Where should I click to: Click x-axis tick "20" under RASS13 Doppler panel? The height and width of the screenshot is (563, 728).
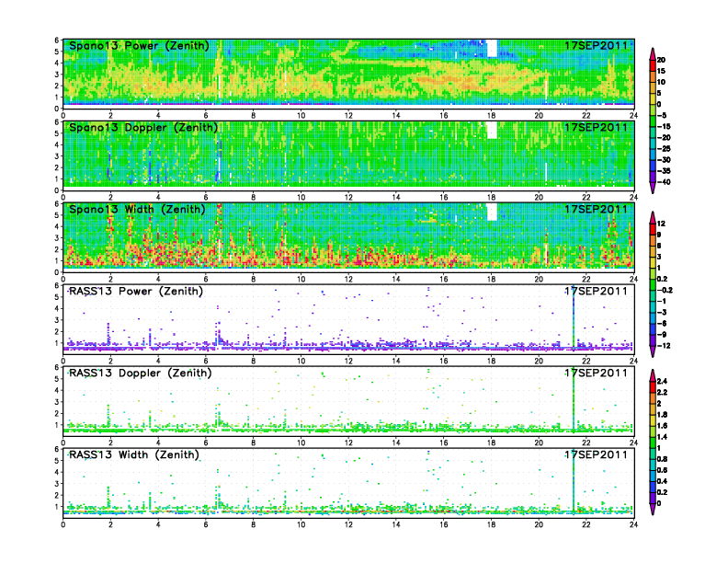coord(539,442)
